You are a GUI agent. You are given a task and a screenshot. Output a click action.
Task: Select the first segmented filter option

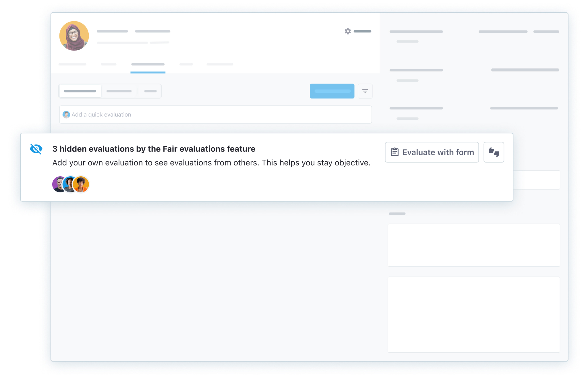80,91
